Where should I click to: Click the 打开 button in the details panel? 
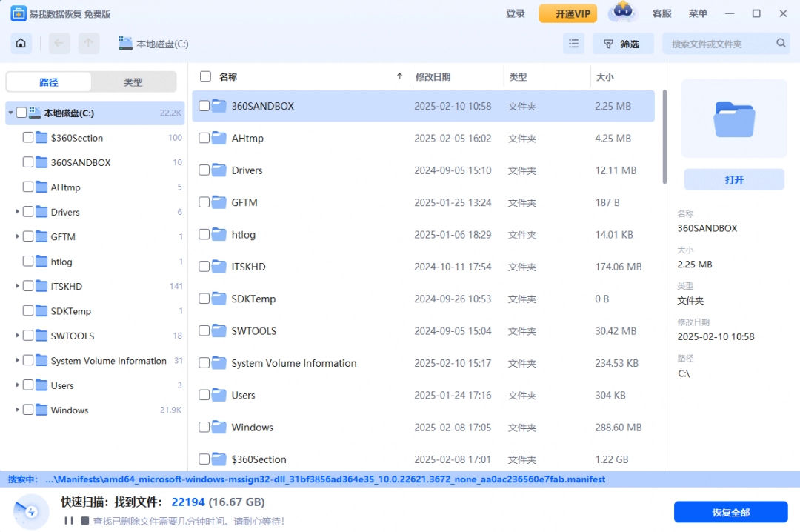733,179
